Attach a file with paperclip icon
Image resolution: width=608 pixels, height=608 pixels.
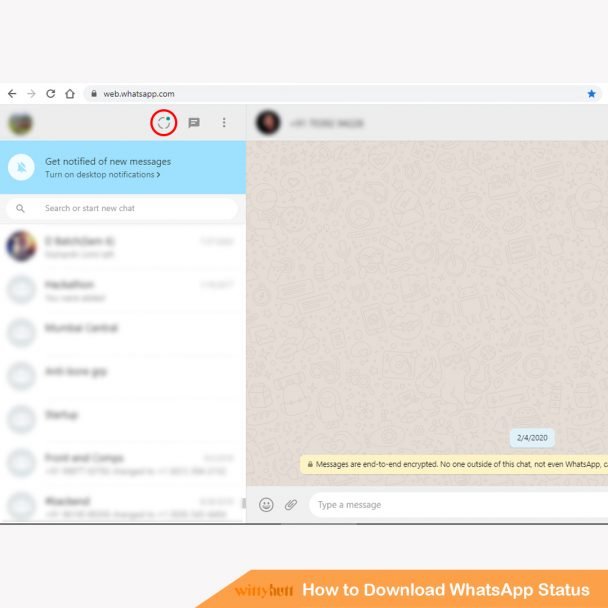pyautogui.click(x=291, y=505)
